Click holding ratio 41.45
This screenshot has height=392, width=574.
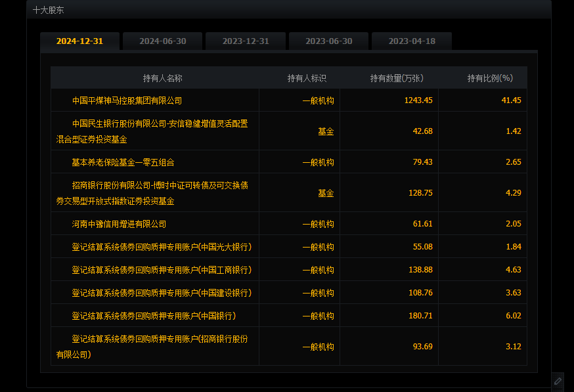click(512, 100)
